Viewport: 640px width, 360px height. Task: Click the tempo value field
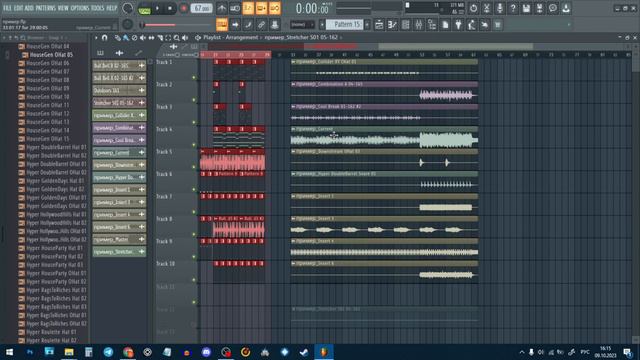coord(202,8)
